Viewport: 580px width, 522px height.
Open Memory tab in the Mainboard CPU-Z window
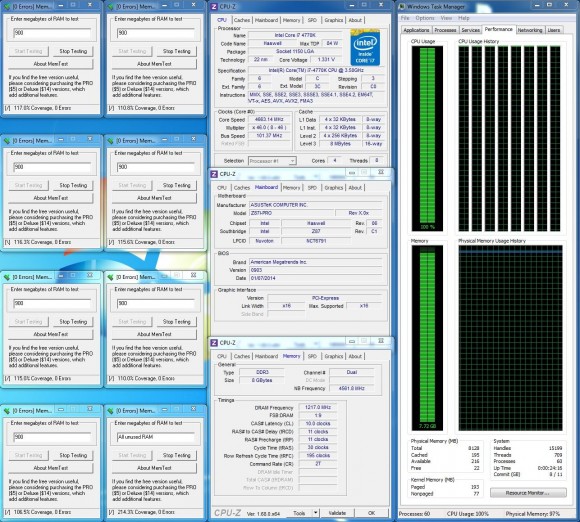(291, 188)
